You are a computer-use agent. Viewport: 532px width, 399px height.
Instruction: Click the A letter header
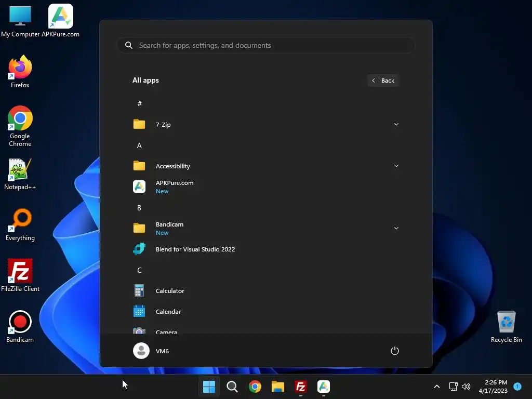point(139,145)
